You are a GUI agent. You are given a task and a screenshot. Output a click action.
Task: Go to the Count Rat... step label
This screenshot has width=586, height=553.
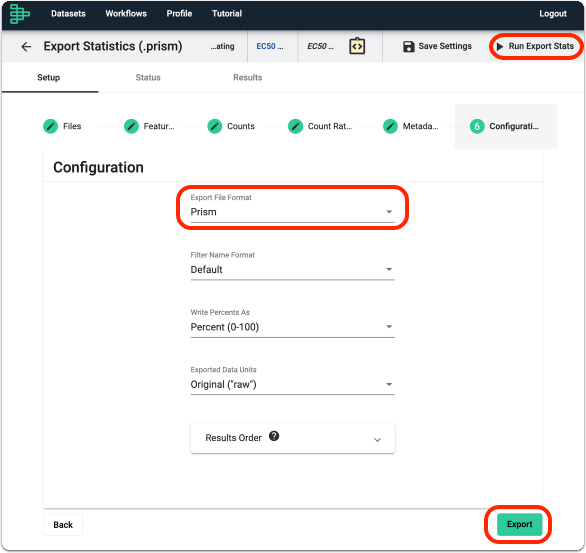pos(330,126)
